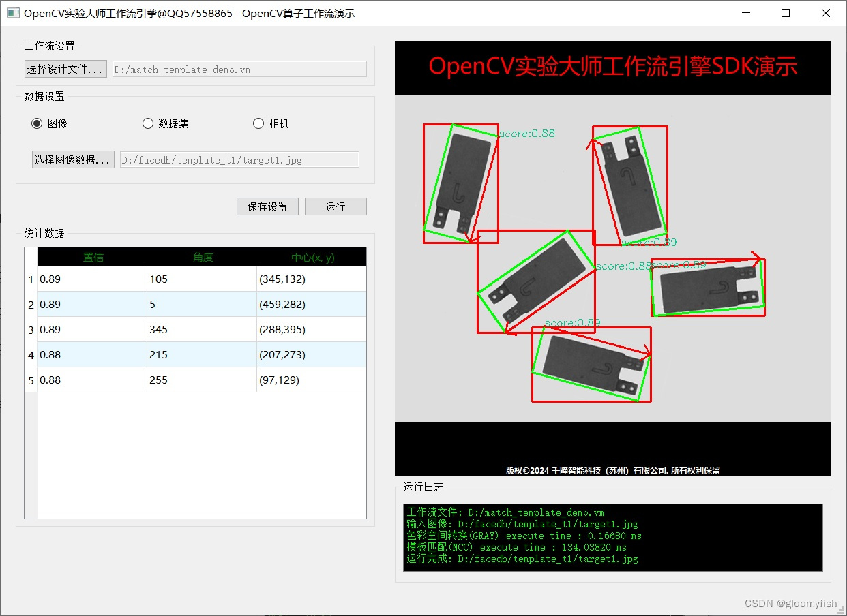Click the image path field showing target1.jpg

pyautogui.click(x=239, y=159)
